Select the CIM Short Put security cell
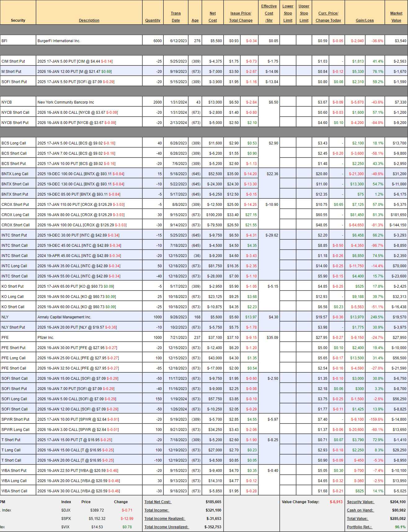The image size is (408, 532). tap(13, 61)
